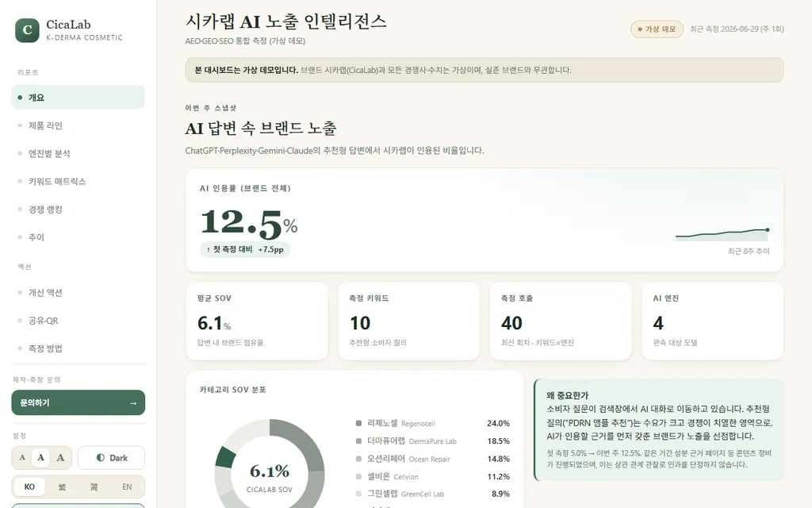Open the 개요 report section
This screenshot has height=508, width=812.
click(79, 98)
